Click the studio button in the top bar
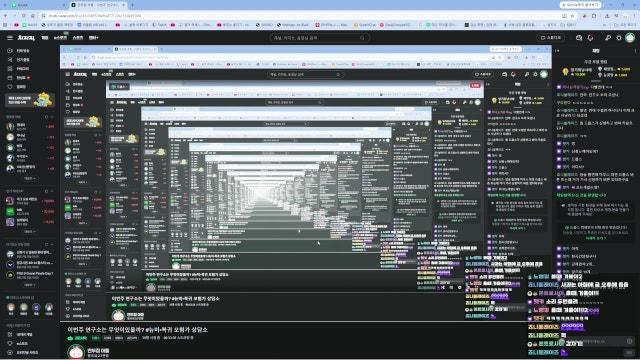This screenshot has height=360, width=640. coord(551,38)
